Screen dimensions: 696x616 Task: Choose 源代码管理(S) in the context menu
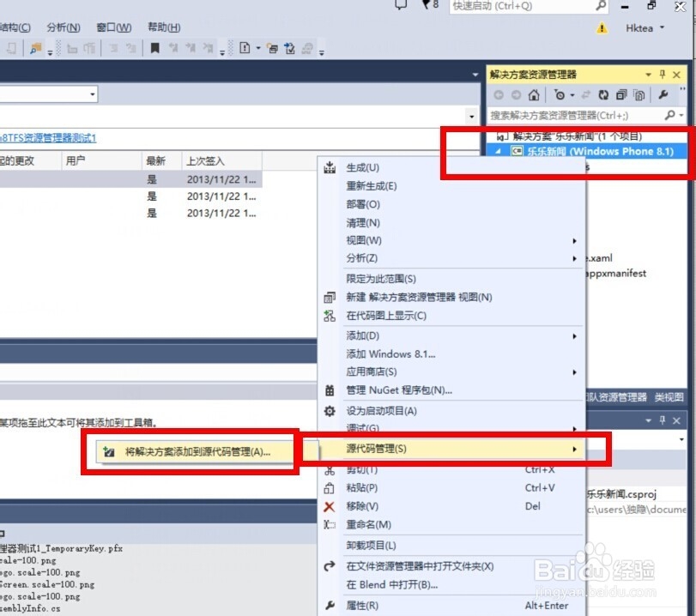452,449
